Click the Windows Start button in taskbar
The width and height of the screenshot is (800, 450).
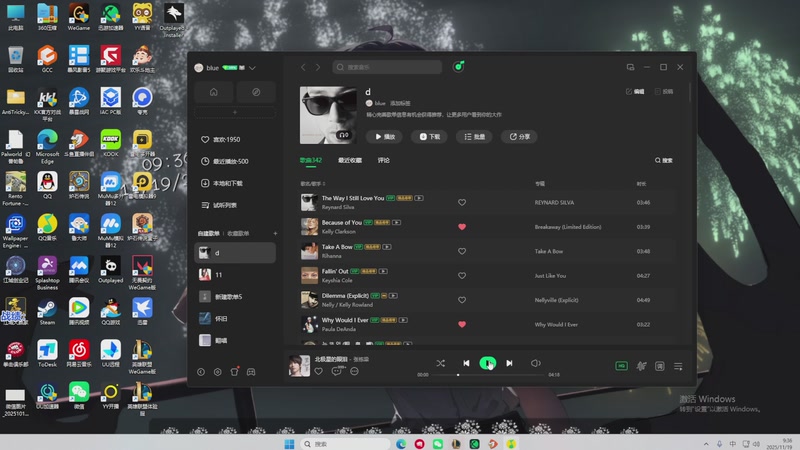(289, 444)
